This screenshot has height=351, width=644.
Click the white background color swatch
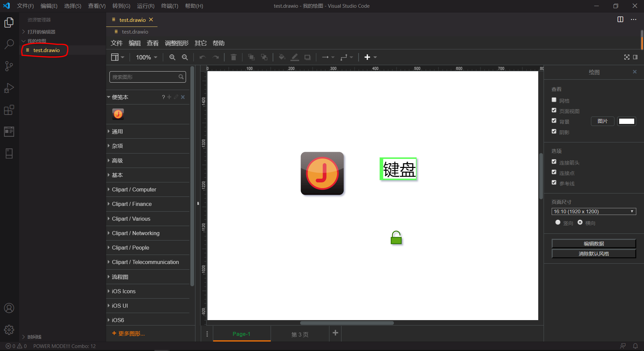tap(627, 121)
